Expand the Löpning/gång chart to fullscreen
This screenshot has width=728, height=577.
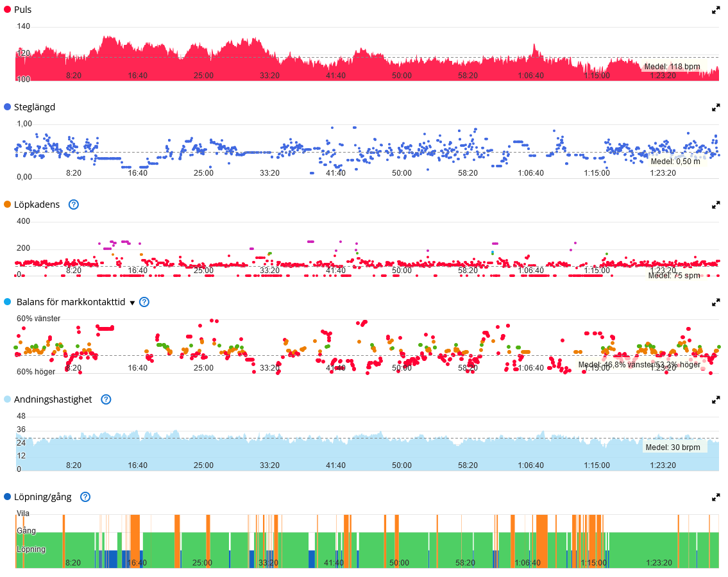(x=715, y=498)
